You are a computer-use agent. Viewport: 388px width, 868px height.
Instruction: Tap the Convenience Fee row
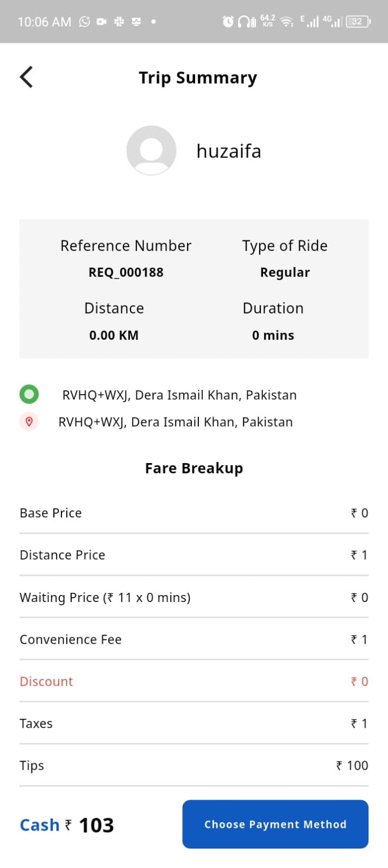(193, 639)
